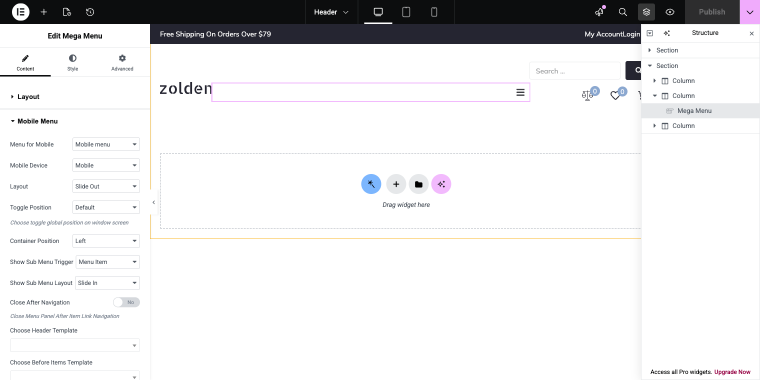Click the zolden logo in the canvas
Screen dimensions: 760x380
[x=186, y=89]
